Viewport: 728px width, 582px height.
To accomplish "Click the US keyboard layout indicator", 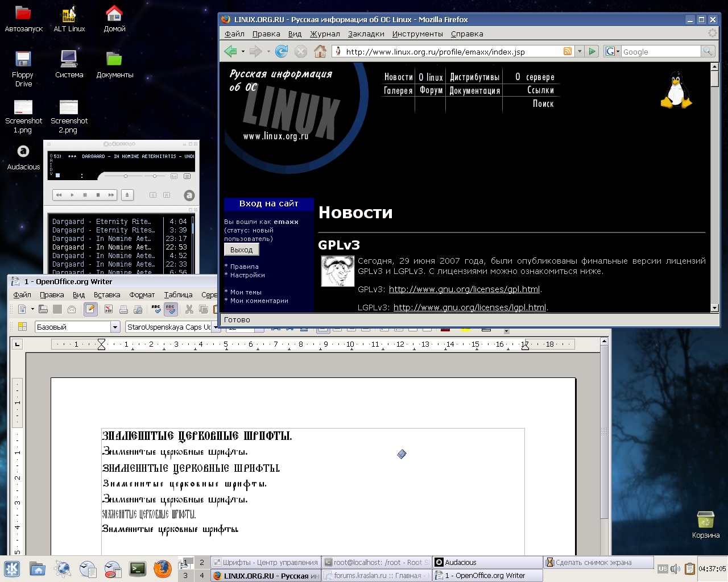I will pos(663,568).
